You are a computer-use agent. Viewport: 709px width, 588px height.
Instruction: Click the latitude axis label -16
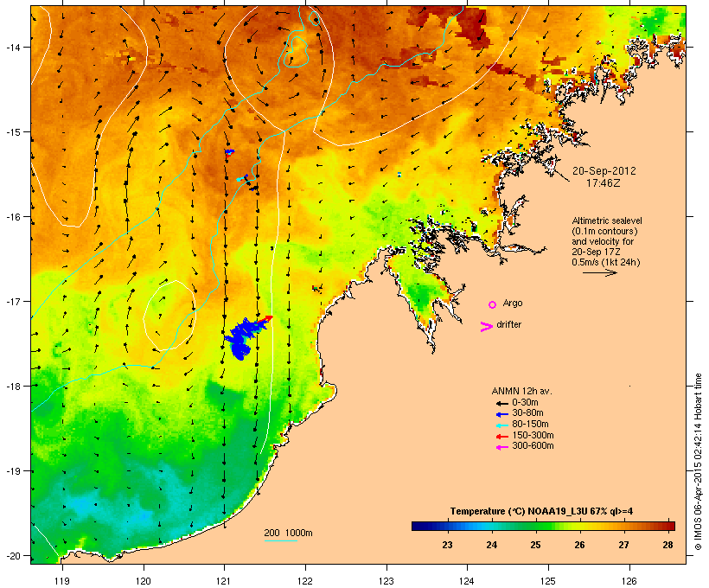[x=12, y=217]
